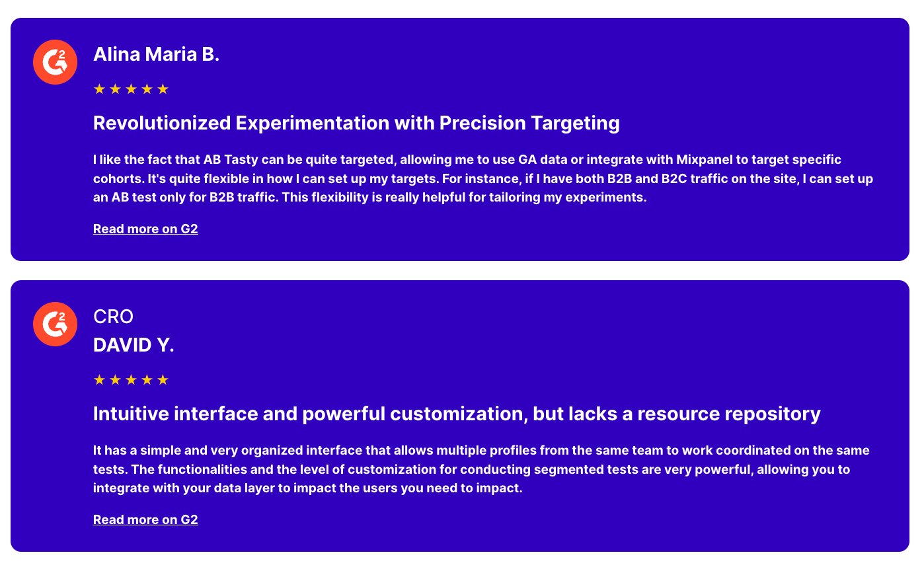Click G2 logo beside Alina Maria B.
This screenshot has width=924, height=567.
coord(55,62)
